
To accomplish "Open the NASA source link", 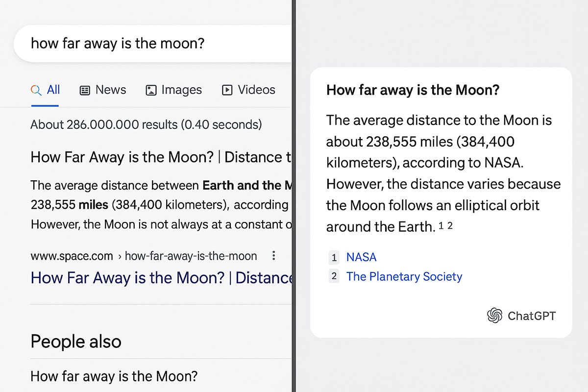I will (361, 257).
